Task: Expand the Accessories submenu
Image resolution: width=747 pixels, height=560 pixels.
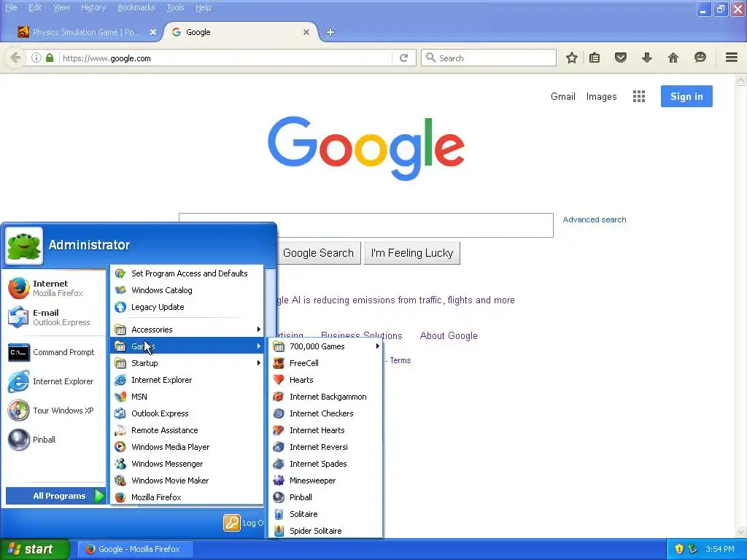Action: click(x=187, y=330)
